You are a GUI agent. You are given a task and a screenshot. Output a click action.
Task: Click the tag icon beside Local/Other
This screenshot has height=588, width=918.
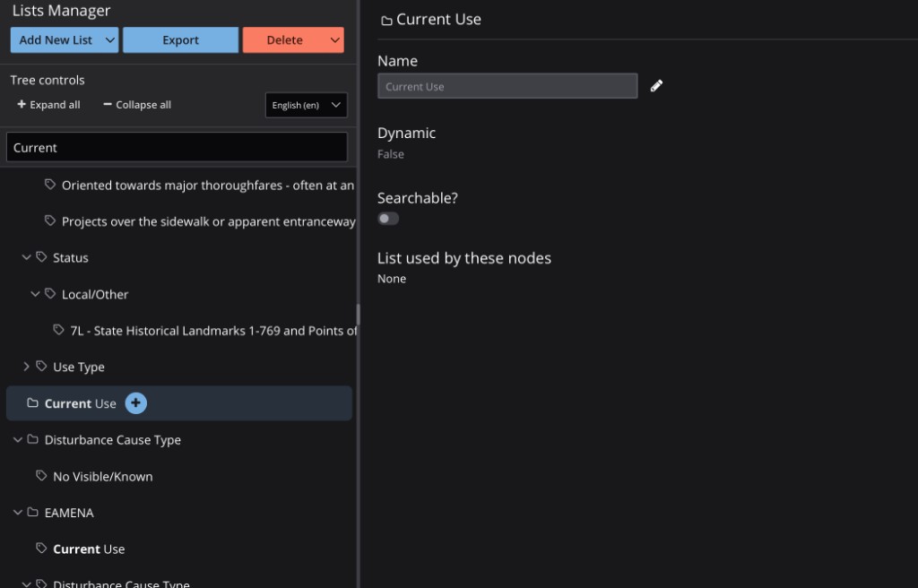tap(50, 293)
